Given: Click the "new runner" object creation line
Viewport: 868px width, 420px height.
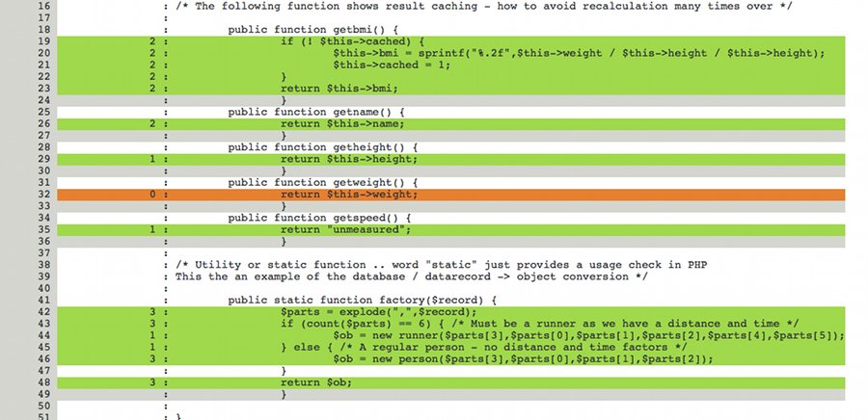Looking at the screenshot, I should (x=588, y=335).
